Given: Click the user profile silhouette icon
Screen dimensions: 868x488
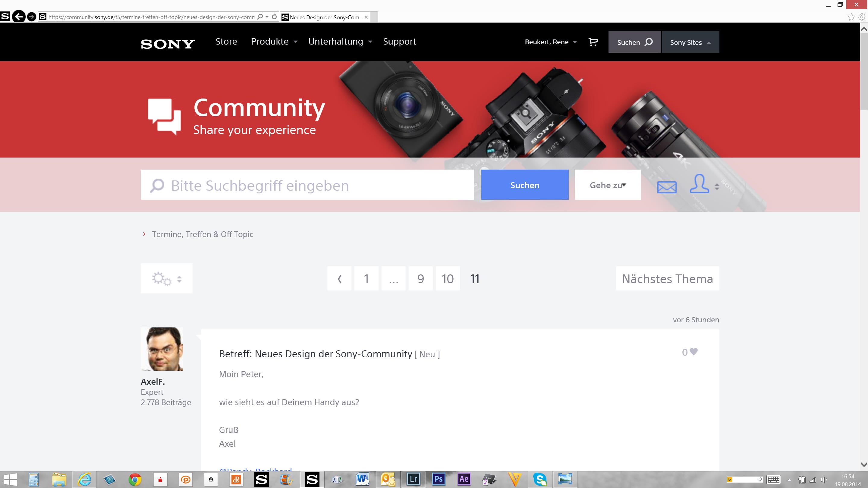Looking at the screenshot, I should (699, 184).
